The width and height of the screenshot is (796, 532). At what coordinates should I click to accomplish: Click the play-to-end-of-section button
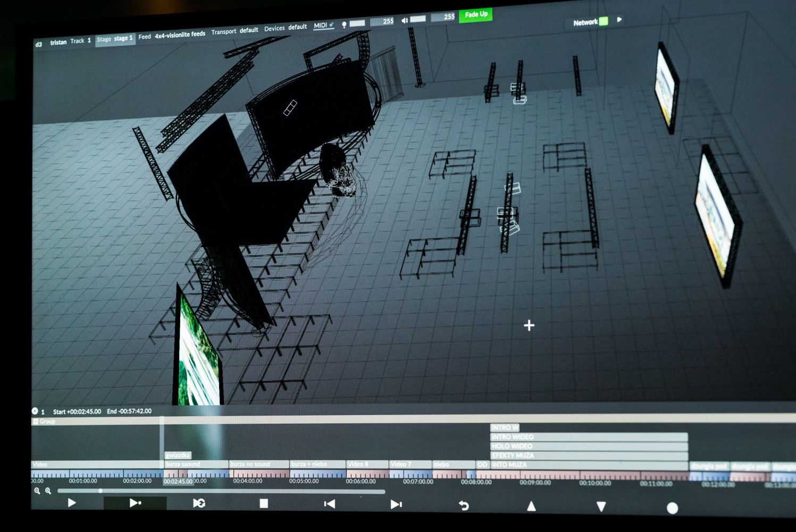[135, 503]
